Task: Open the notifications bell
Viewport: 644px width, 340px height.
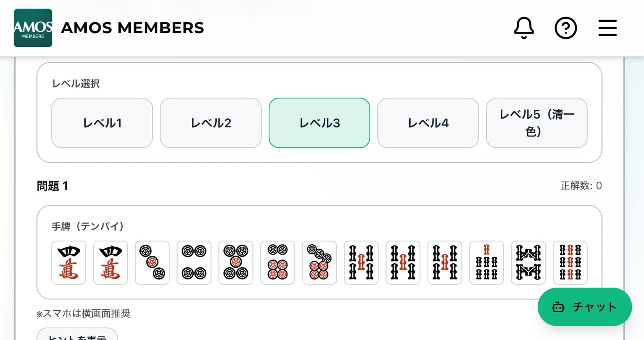Action: click(524, 28)
